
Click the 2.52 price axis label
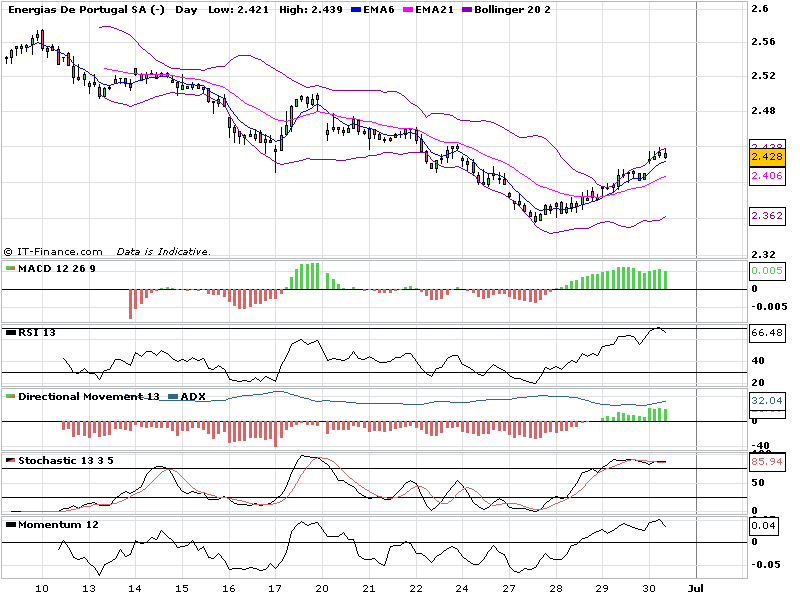(763, 76)
